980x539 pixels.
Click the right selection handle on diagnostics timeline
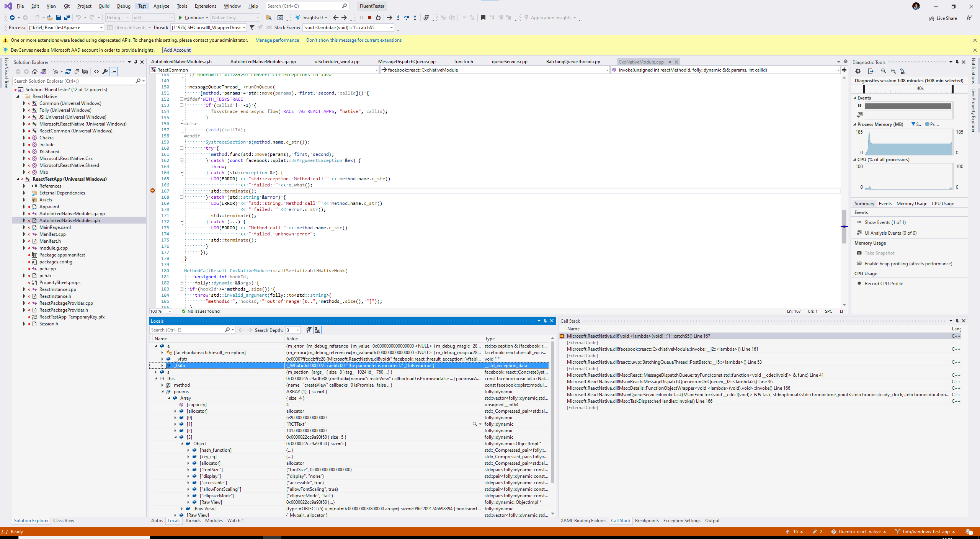tap(952, 89)
